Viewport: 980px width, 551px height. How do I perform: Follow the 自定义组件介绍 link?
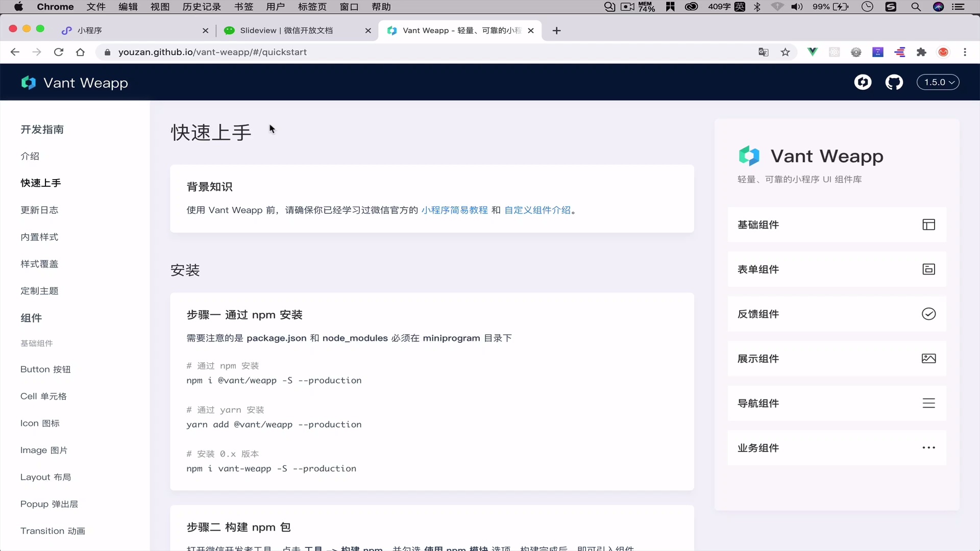(x=537, y=210)
